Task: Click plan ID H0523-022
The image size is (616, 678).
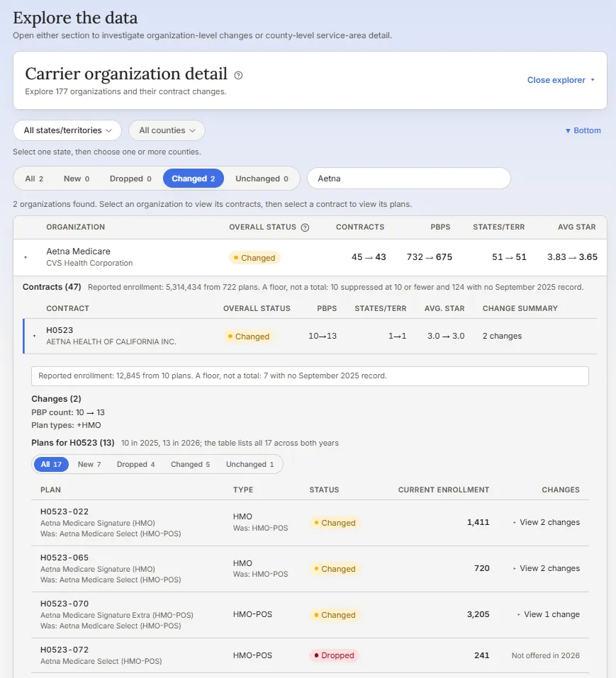Action: [65, 512]
